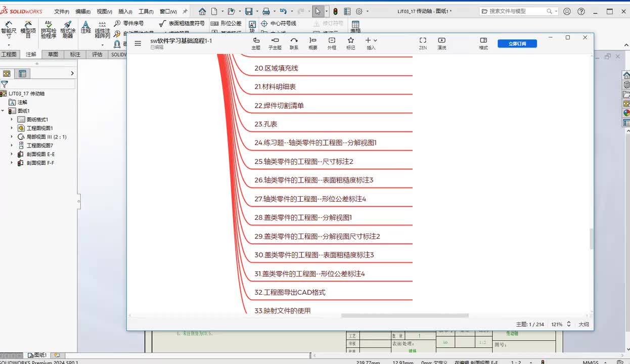Screen dimensions: 630x364
Task: Open the 插入 insert dropdown in mind map
Action: pyautogui.click(x=371, y=43)
